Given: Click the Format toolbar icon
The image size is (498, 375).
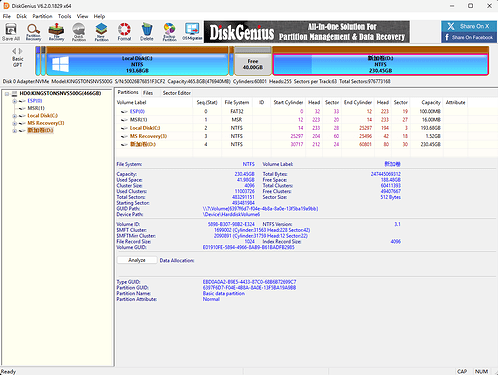Looking at the screenshot, I should (124, 32).
